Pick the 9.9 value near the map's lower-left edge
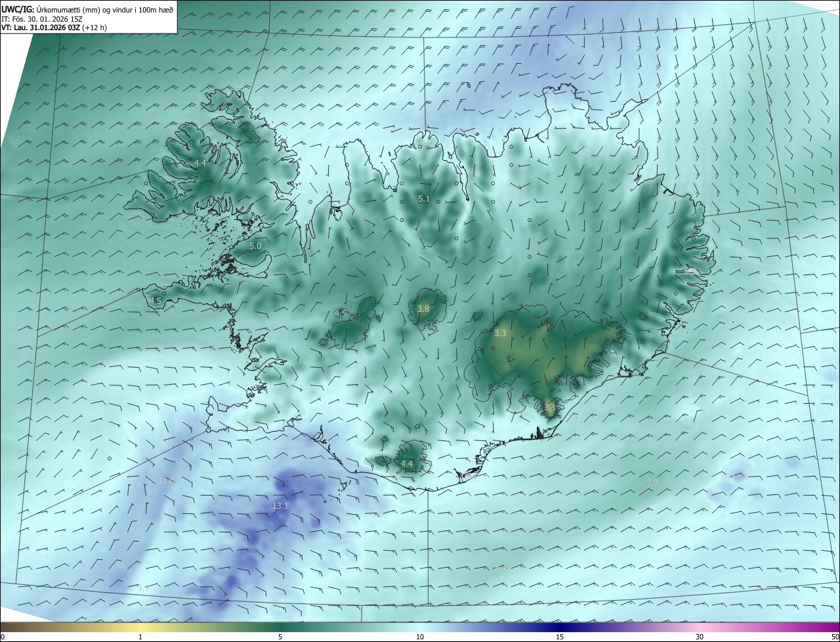 tap(143, 588)
